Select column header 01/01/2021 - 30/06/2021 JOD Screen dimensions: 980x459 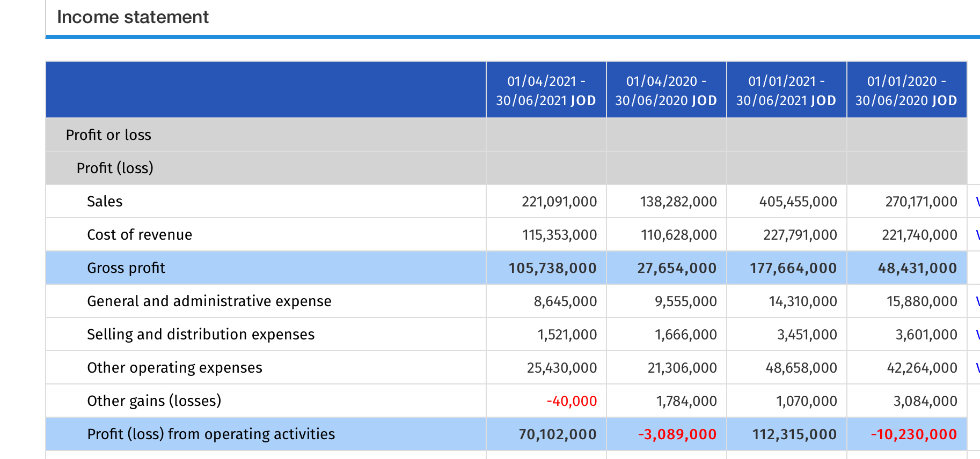coord(787,90)
